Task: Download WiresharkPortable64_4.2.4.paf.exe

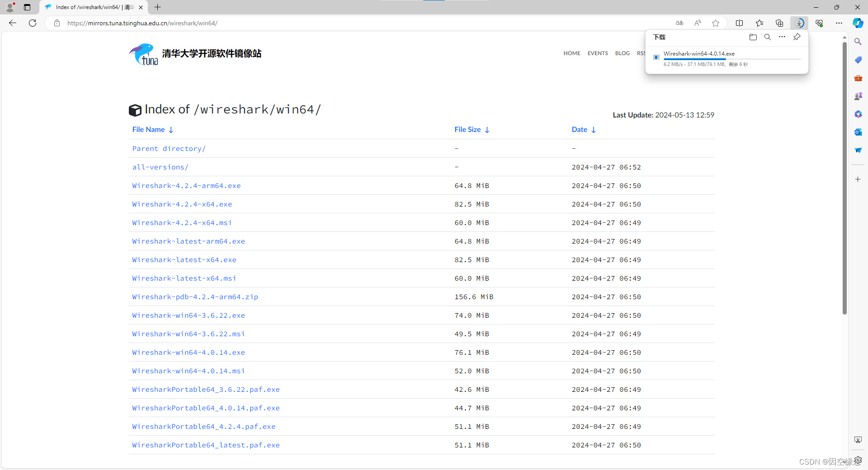Action: 204,427
